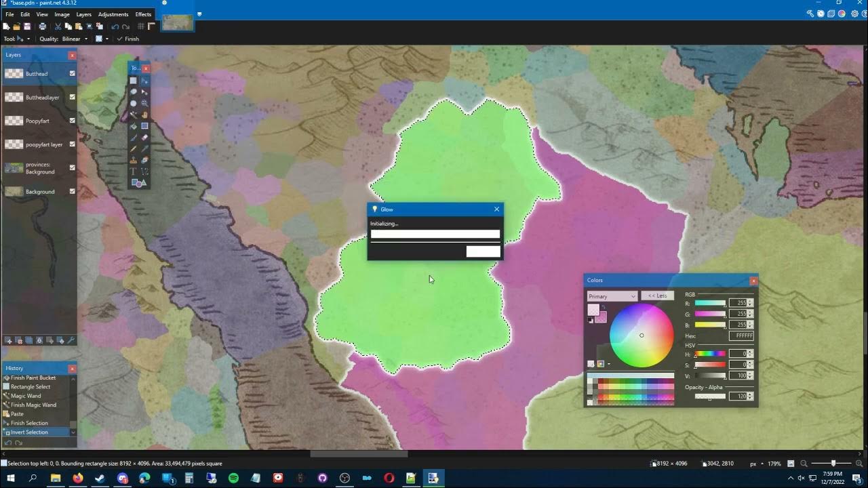Open the Adjustments menu
The image size is (868, 488).
coord(113,14)
